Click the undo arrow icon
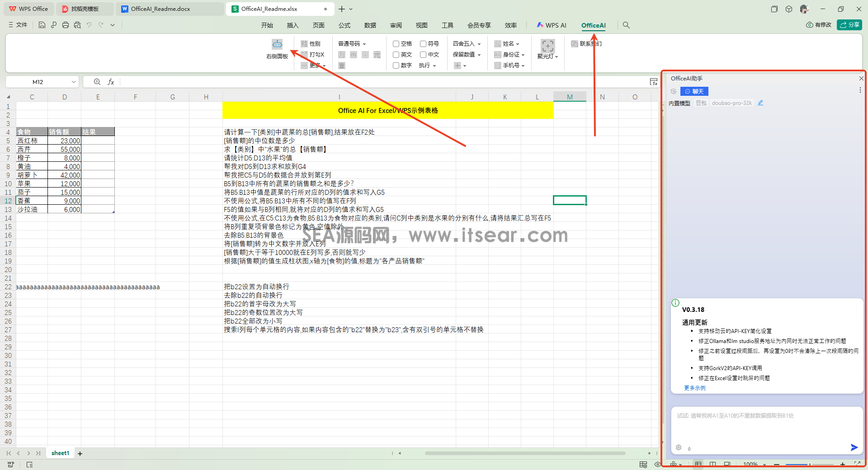868x470 pixels. [89, 25]
